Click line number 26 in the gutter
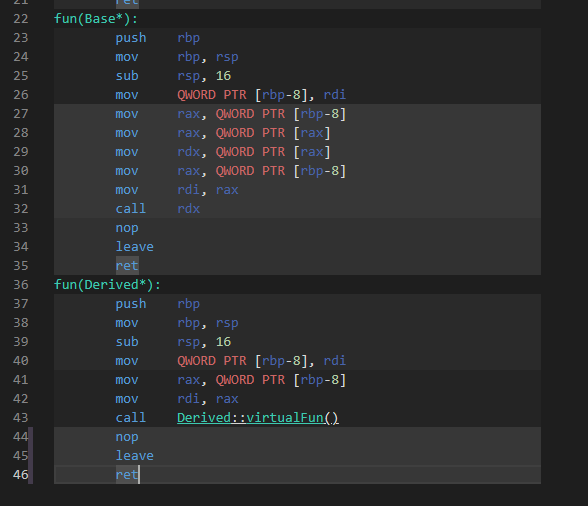This screenshot has height=506, width=588. tap(21, 95)
